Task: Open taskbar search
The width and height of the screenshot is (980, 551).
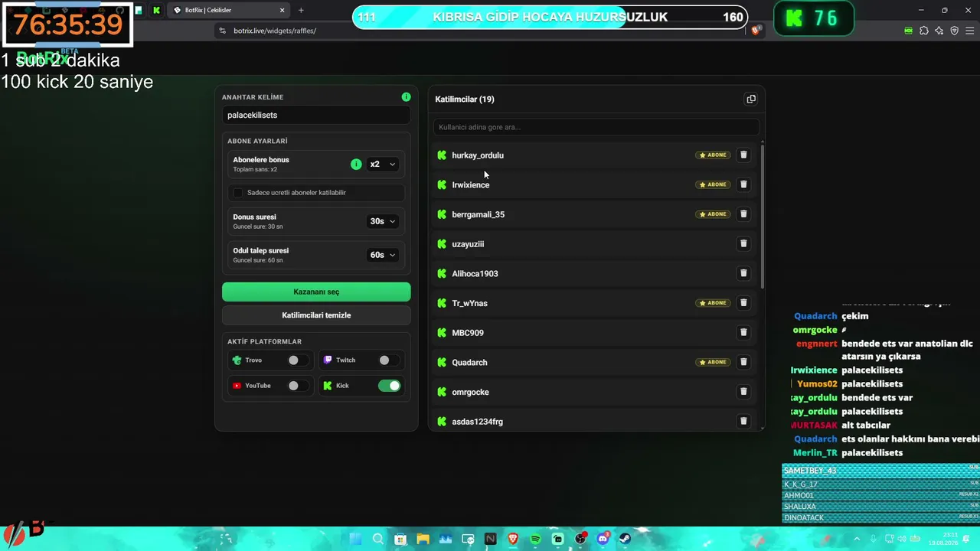Action: 377,539
